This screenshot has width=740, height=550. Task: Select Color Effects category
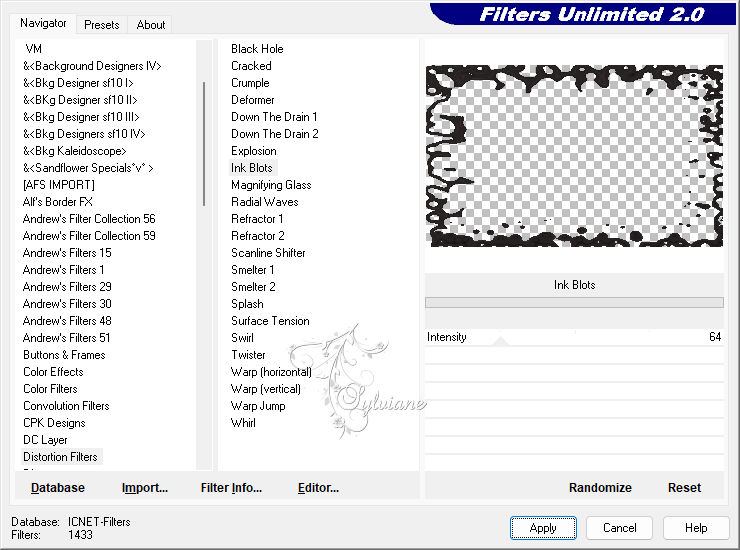[53, 372]
